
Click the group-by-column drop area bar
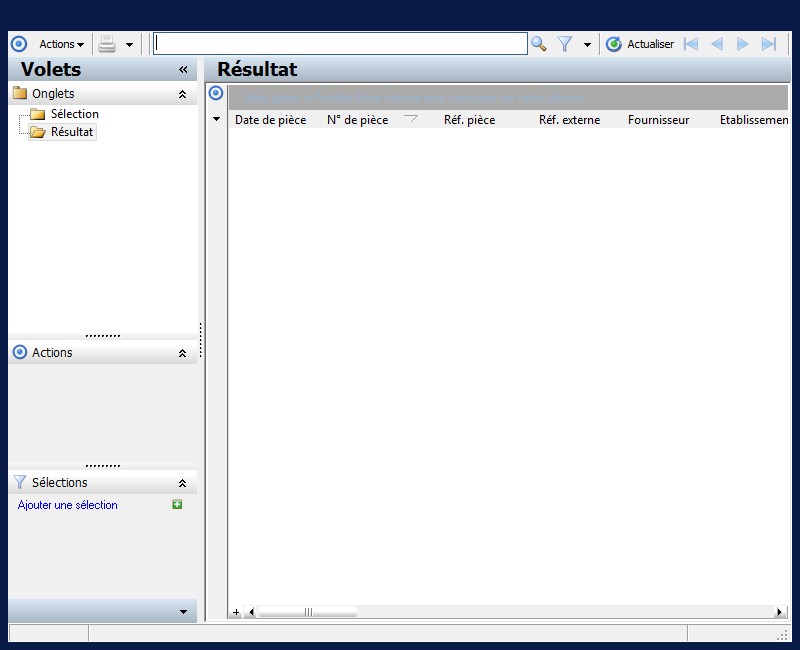point(508,97)
